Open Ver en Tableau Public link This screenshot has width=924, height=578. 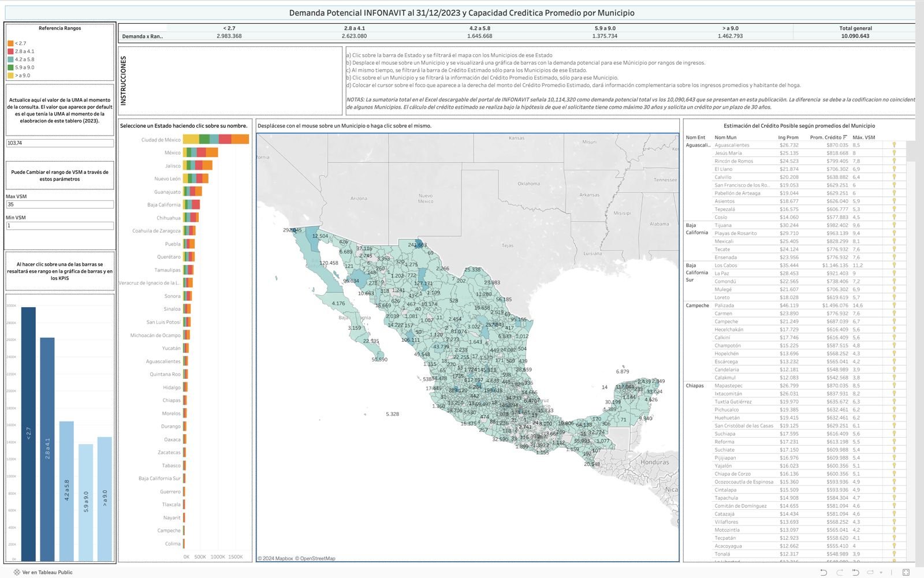tap(43, 572)
